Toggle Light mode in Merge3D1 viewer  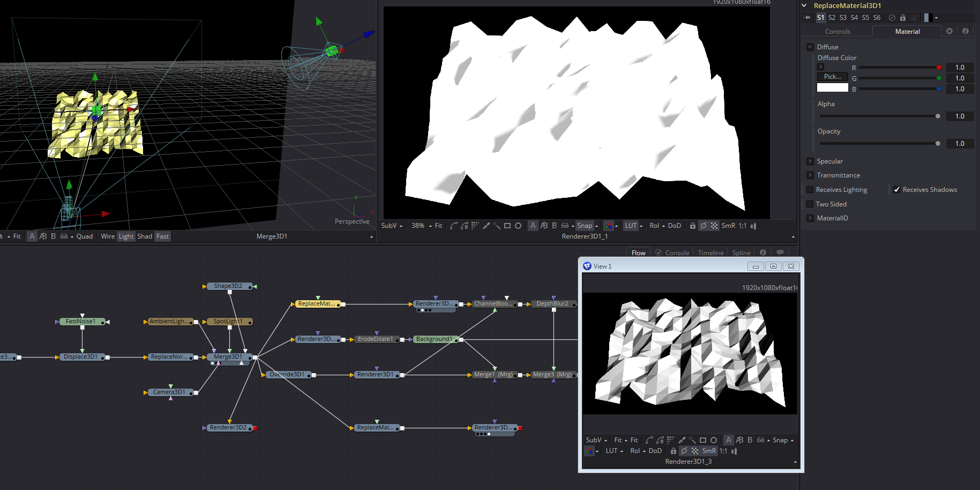click(126, 236)
